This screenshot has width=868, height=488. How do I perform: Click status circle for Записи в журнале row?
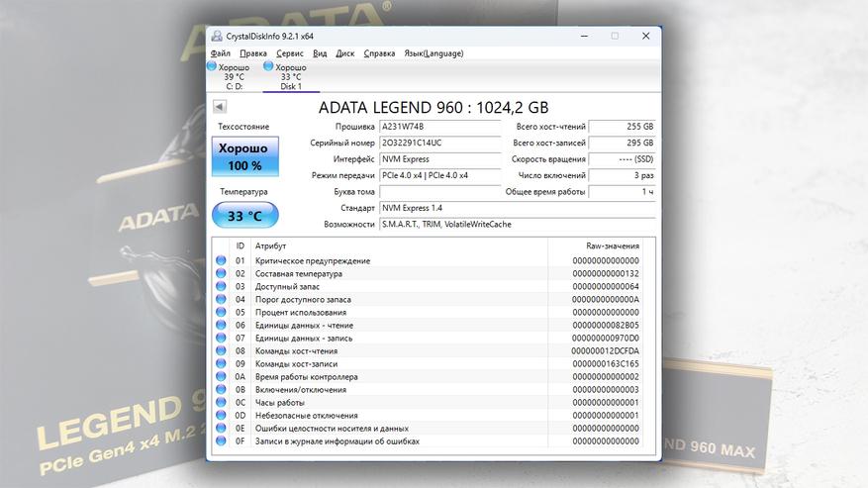(221, 440)
